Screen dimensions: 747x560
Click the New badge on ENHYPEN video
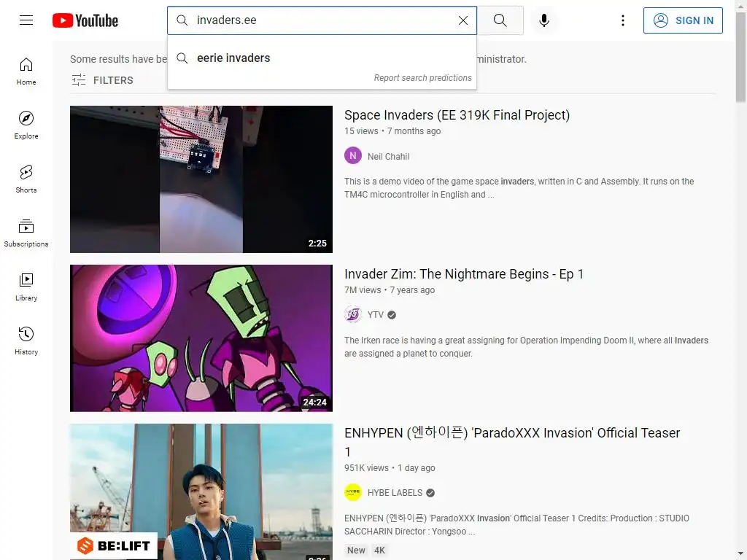356,551
